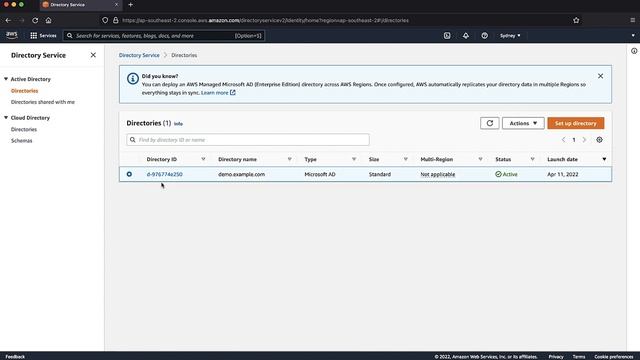Viewport: 640px width, 360px height.
Task: Open Directories under Active Directory
Action: (x=24, y=91)
